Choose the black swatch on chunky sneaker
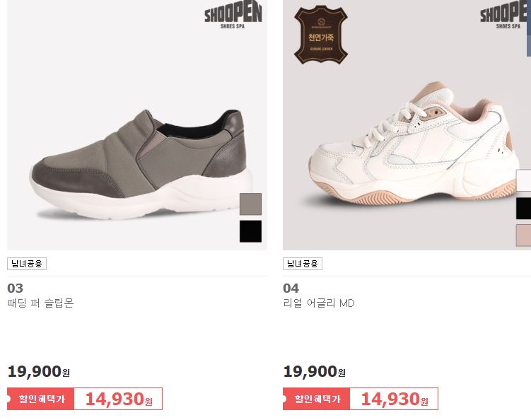Screen dimensions: 531x420 523,209
